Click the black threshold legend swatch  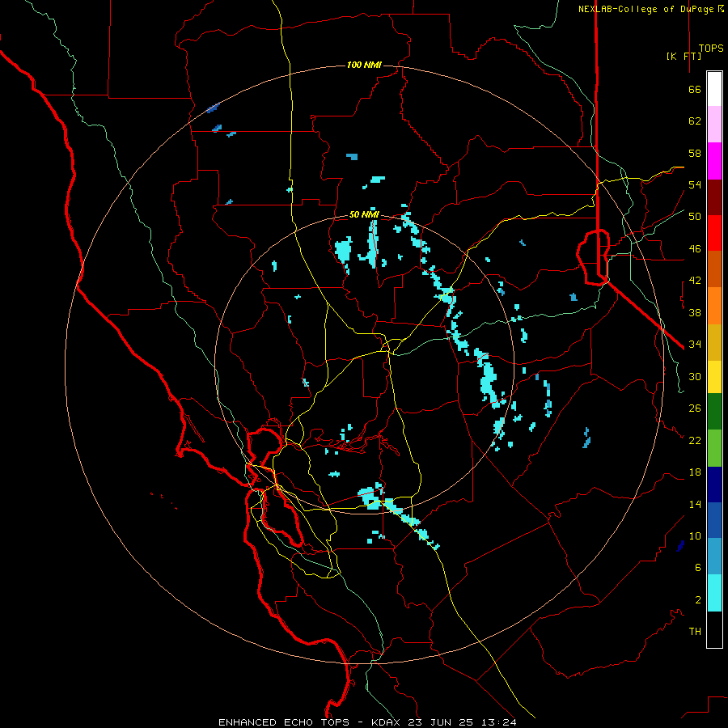pyautogui.click(x=714, y=629)
